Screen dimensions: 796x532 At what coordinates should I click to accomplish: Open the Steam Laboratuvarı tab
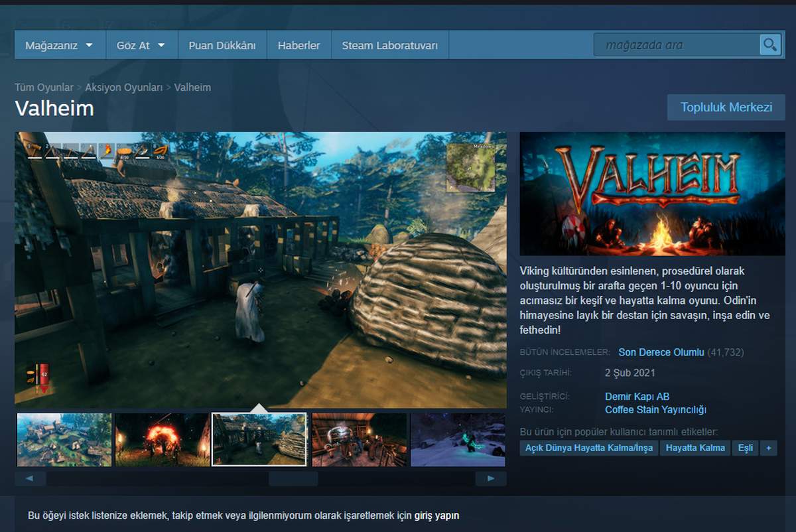[x=390, y=45]
